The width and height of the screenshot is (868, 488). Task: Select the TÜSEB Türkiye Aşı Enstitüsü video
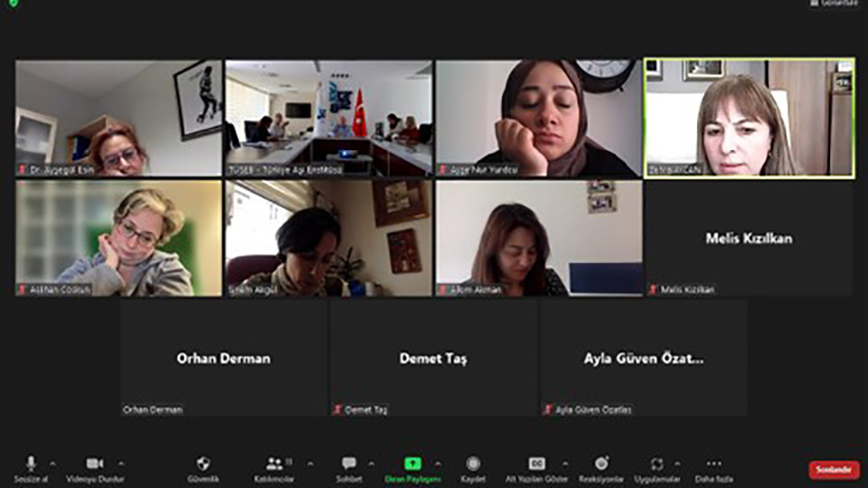coord(329,117)
